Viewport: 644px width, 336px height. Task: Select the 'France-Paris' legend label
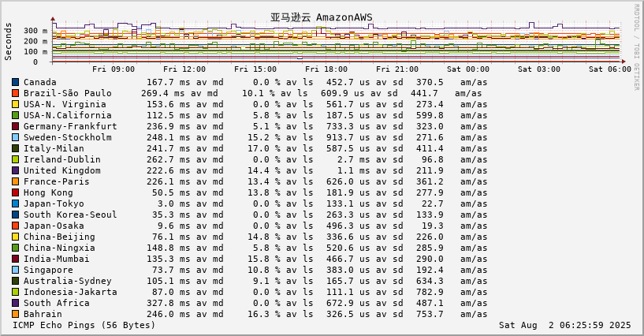pyautogui.click(x=56, y=181)
